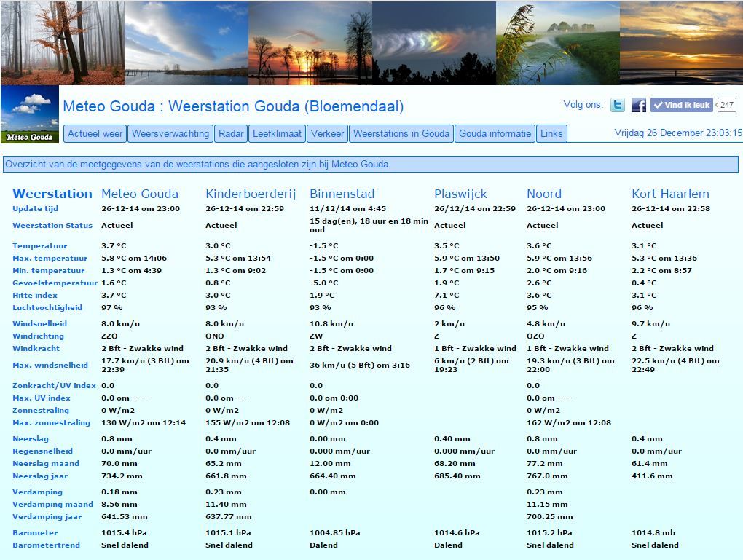Open the Radar menu item
The height and width of the screenshot is (560, 743).
pyautogui.click(x=231, y=133)
